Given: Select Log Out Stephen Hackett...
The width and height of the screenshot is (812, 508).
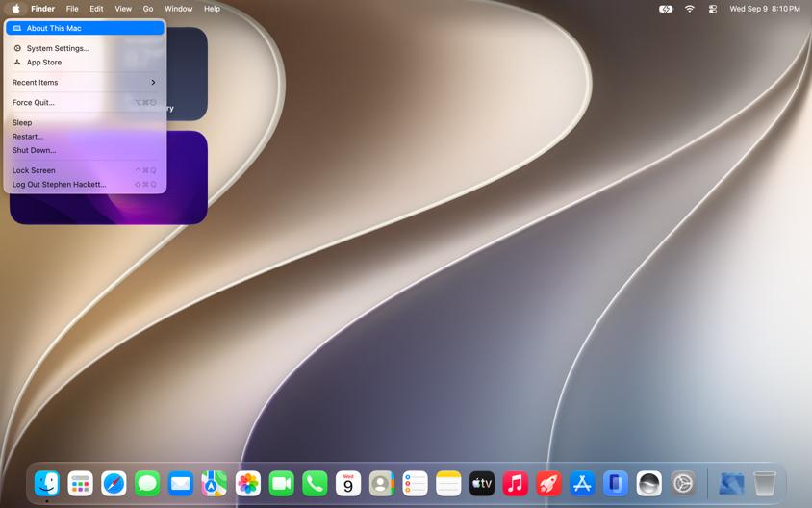Looking at the screenshot, I should click(x=85, y=185).
